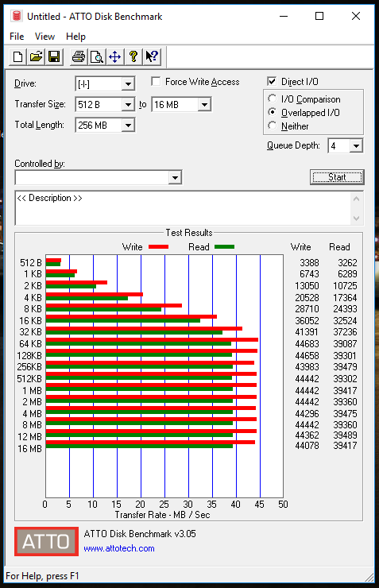
Task: Select the Overlapped I/O radio button
Action: 273,112
